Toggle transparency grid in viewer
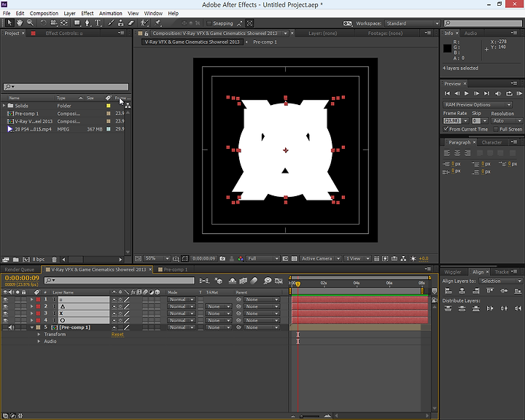Viewport: 525px width, 420px height. [295, 259]
